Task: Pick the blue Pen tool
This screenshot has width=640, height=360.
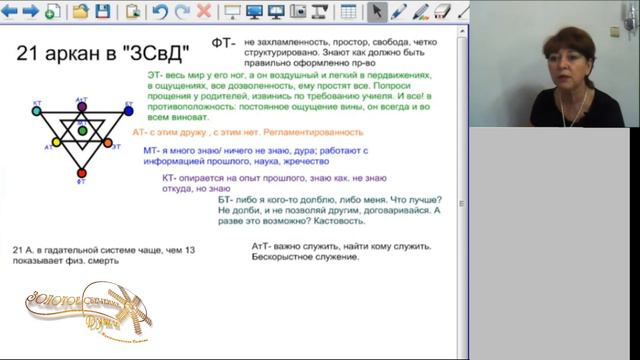Action: [x=398, y=11]
